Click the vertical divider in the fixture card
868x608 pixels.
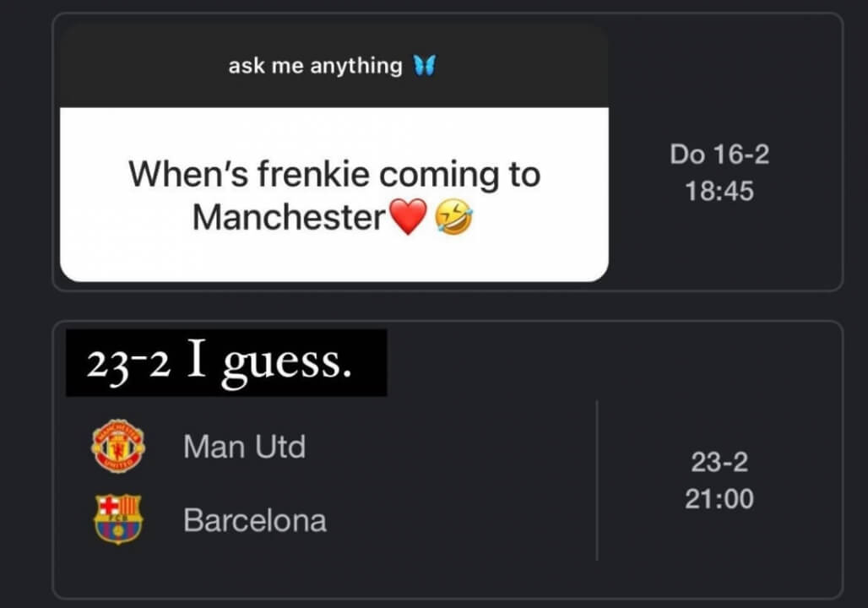click(x=597, y=480)
